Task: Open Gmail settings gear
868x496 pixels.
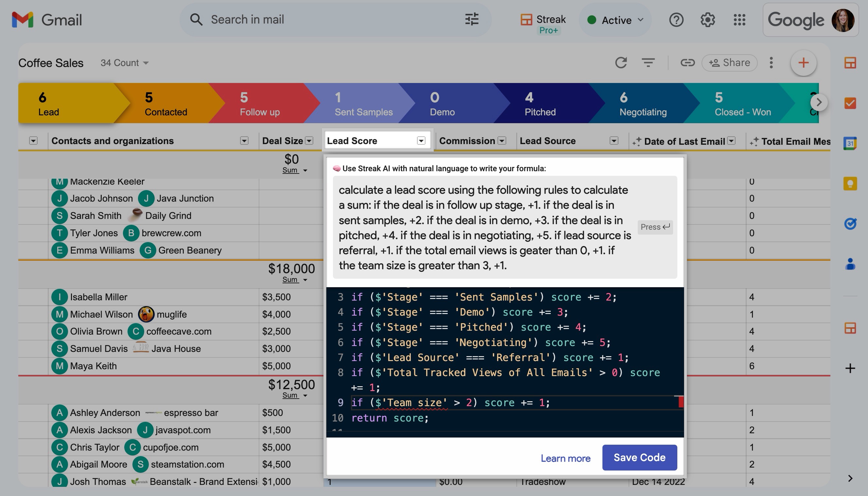Action: pos(708,20)
